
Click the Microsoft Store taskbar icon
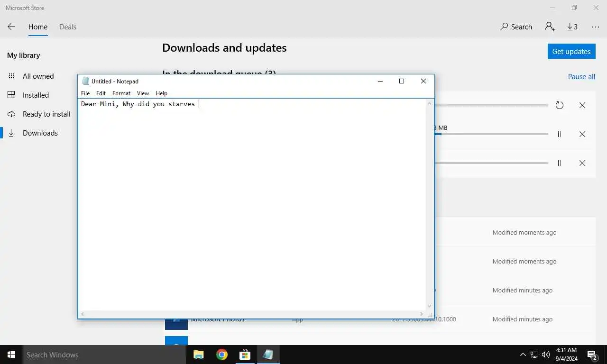click(x=245, y=355)
